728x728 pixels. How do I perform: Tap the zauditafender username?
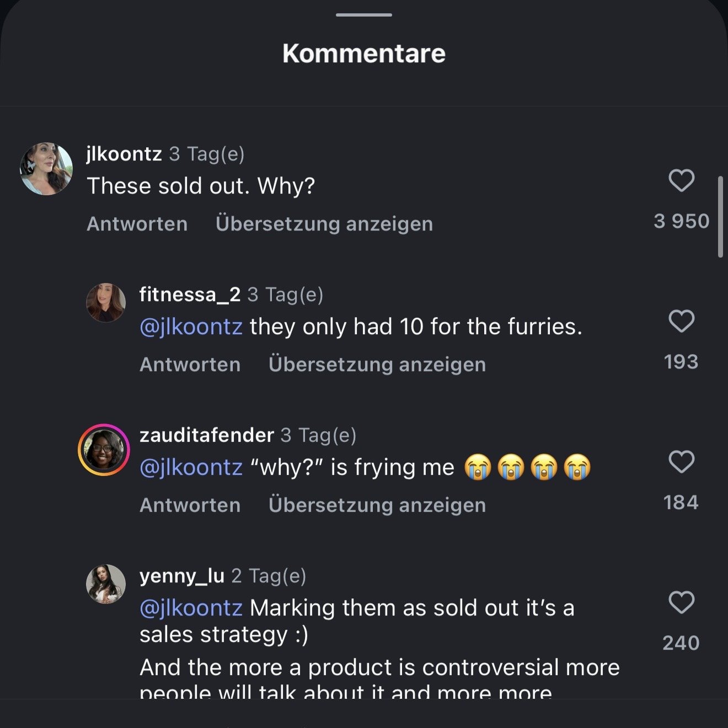point(207,435)
